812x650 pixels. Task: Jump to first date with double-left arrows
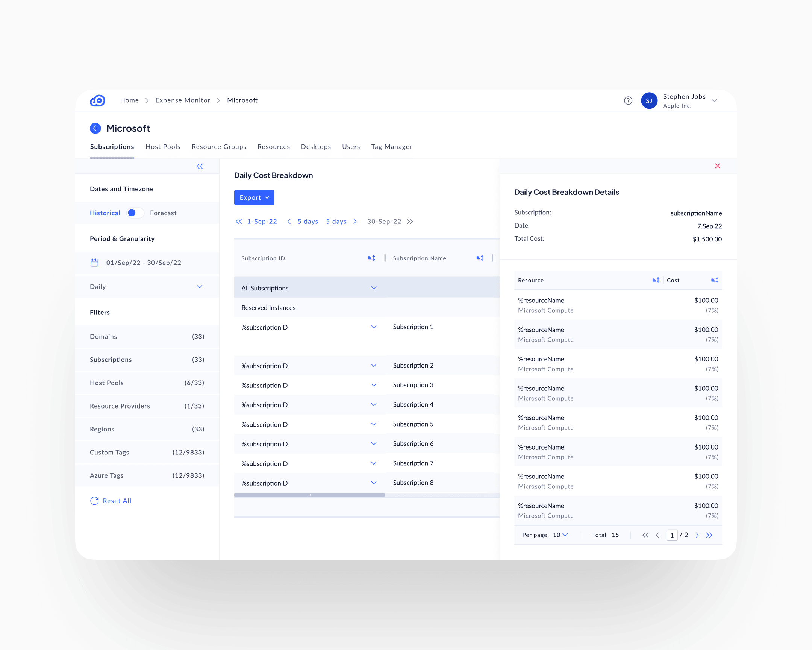[x=238, y=222]
